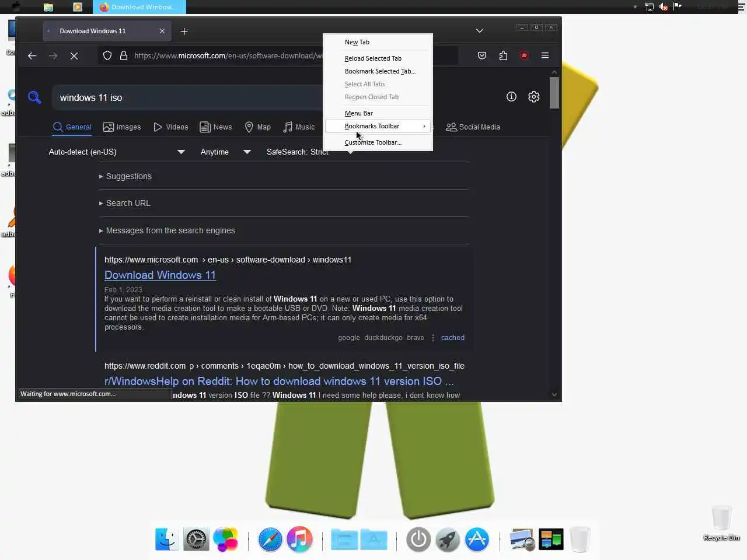Open App Store icon in dock
This screenshot has height=560, width=747.
tap(477, 539)
